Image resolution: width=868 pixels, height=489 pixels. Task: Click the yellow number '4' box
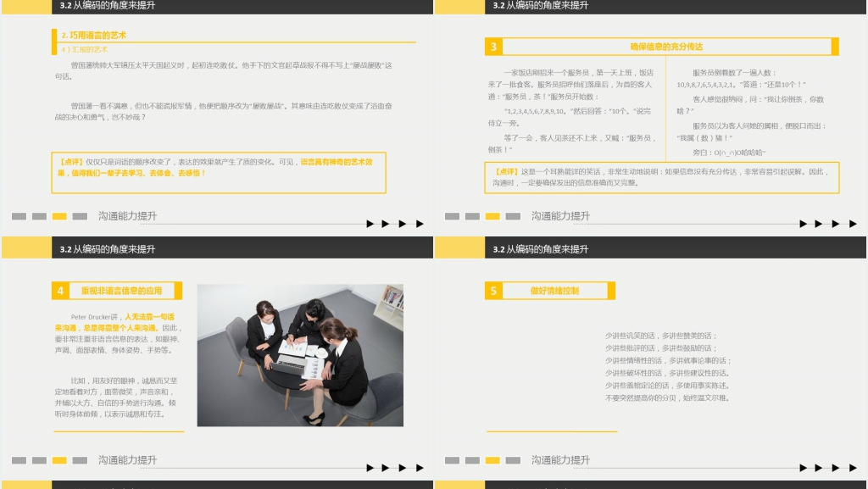[x=60, y=291]
